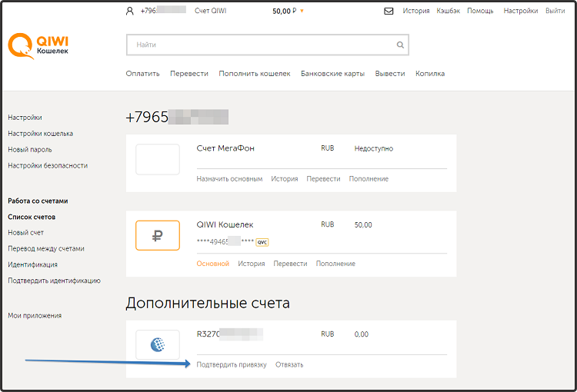Image resolution: width=577 pixels, height=392 pixels.
Task: Click the Счет QIWI label in header
Action: pyautogui.click(x=211, y=11)
